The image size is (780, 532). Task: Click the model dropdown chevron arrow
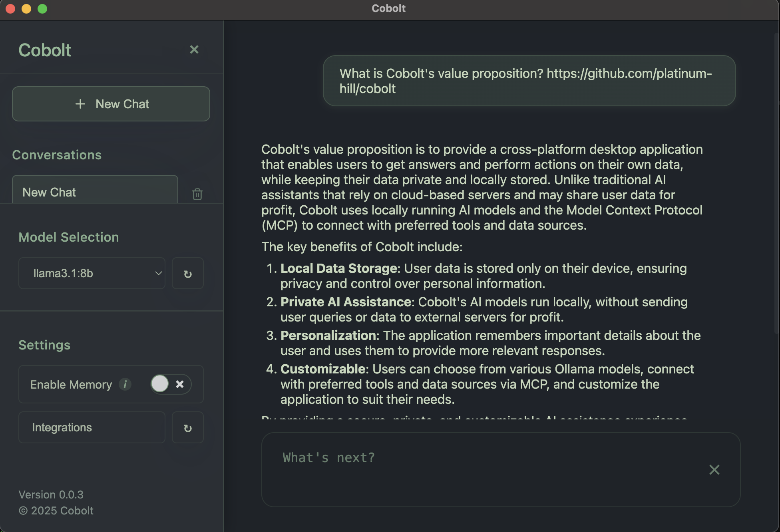(x=158, y=274)
